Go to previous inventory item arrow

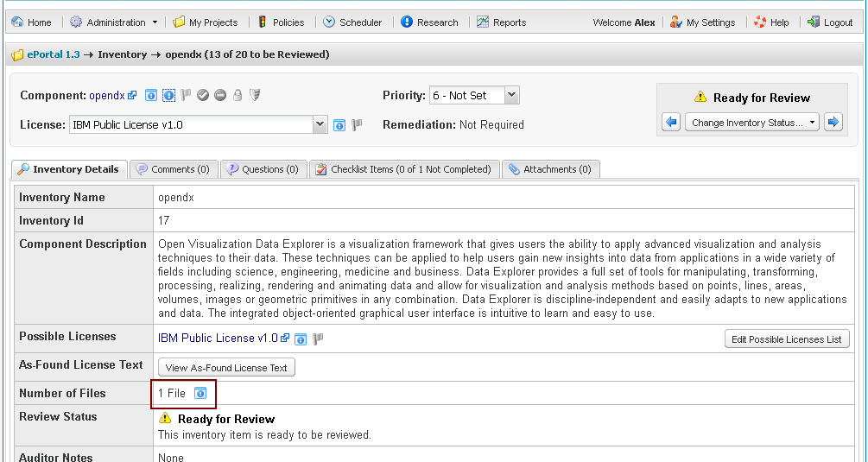671,122
